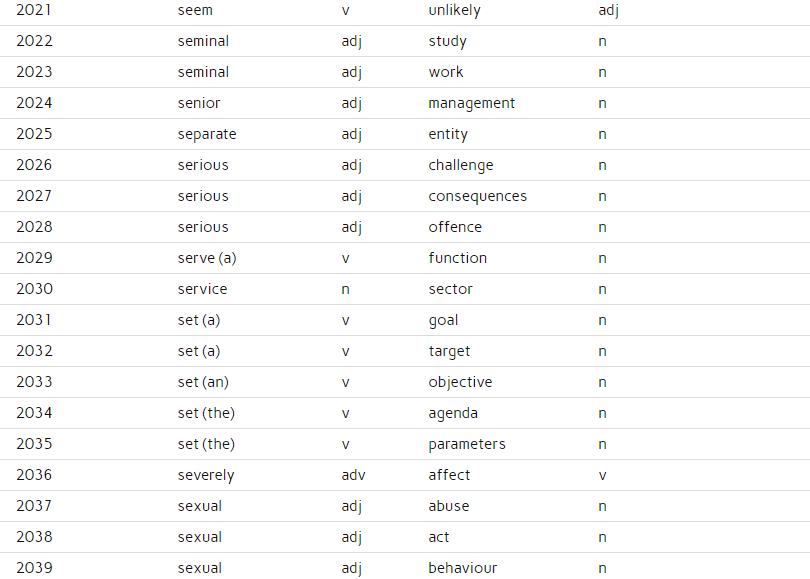Screen dimensions: 810x579
Task: Click the word 'seminal' in row 2022
Action: pos(203,41)
